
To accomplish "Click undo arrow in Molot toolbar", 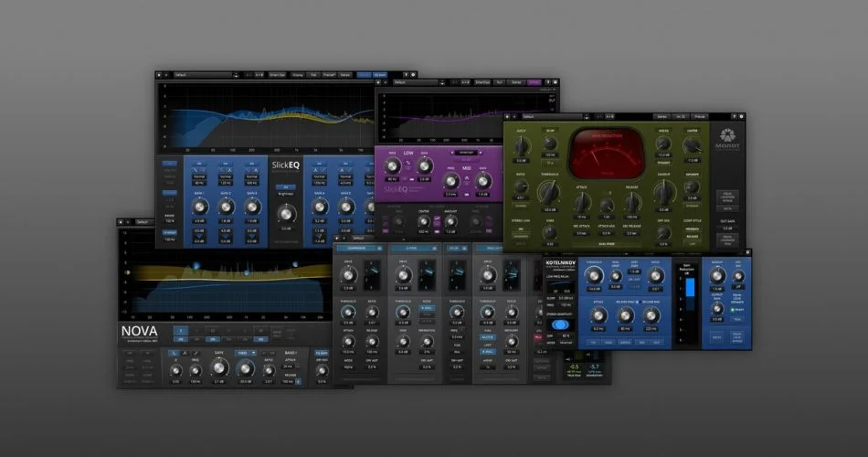I will coord(508,117).
